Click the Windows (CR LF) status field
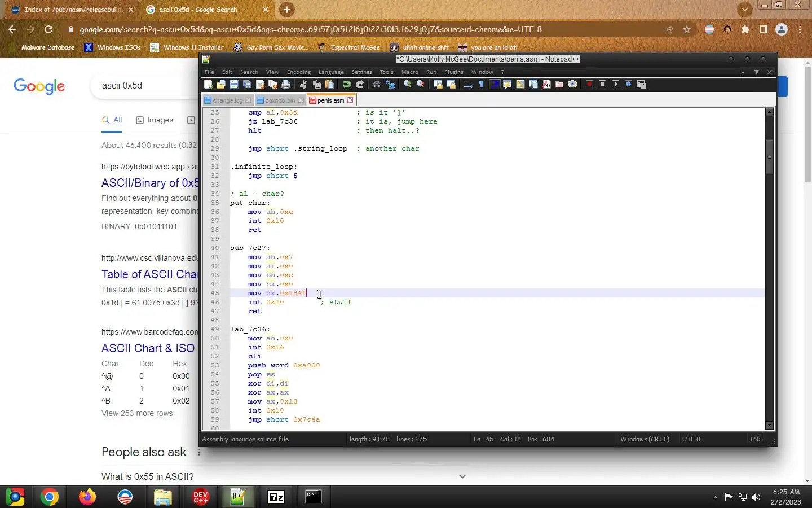The width and height of the screenshot is (812, 508). pos(645,439)
